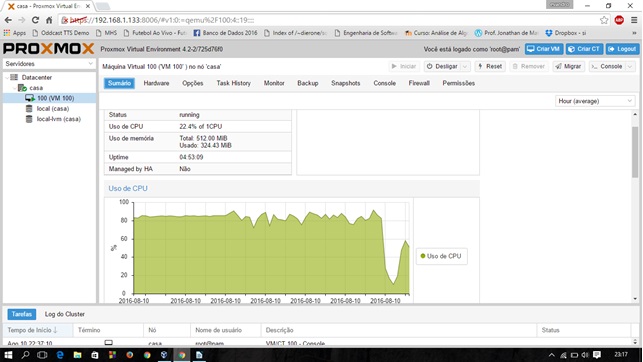Select the VM 100 monitor icon in the tree
Viewport: 643px width, 362px height.
(30, 98)
